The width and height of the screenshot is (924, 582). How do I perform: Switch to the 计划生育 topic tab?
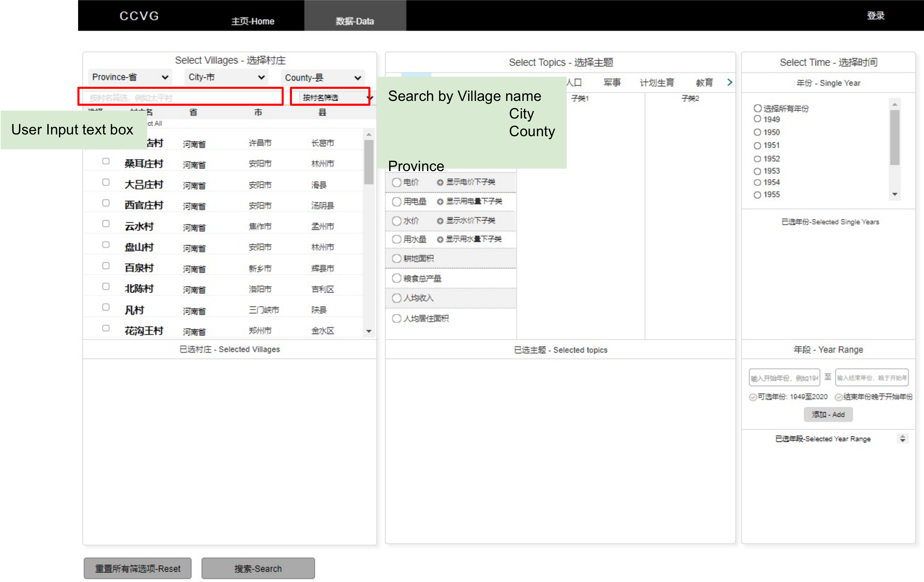coord(657,83)
